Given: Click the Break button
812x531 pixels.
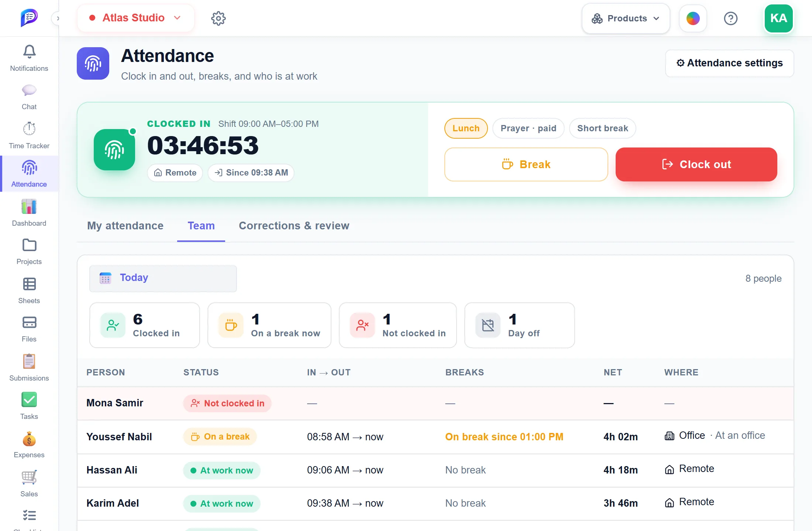Looking at the screenshot, I should (x=526, y=164).
